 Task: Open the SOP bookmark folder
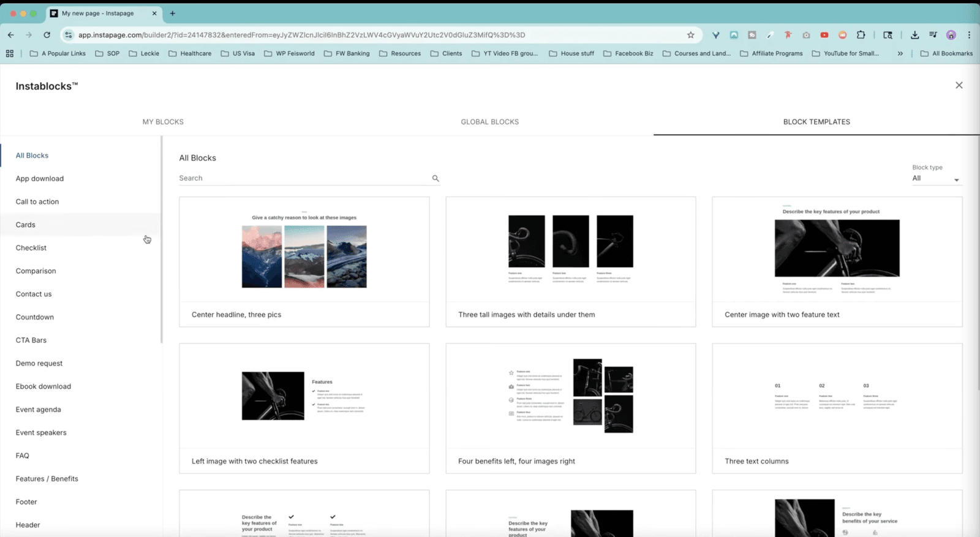point(107,53)
